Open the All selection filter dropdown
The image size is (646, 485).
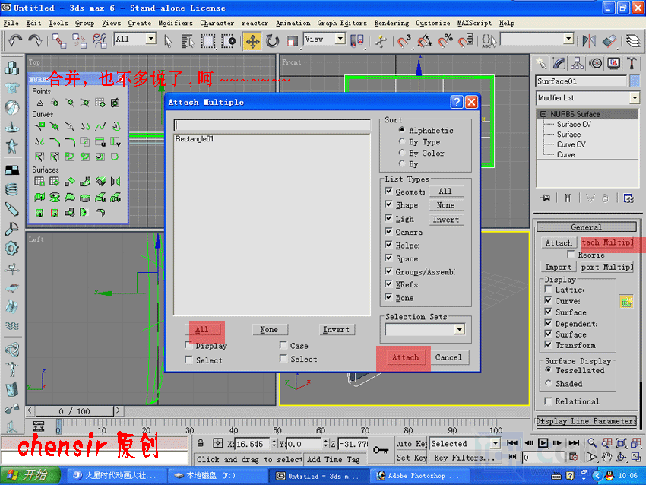pos(151,39)
